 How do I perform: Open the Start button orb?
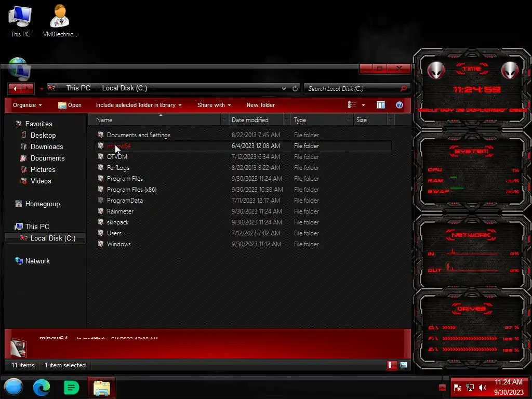[x=14, y=387]
